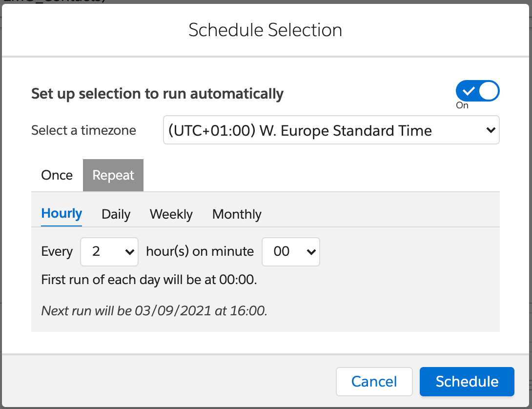Click the On label under the toggle
This screenshot has width=532, height=409.
[x=462, y=105]
